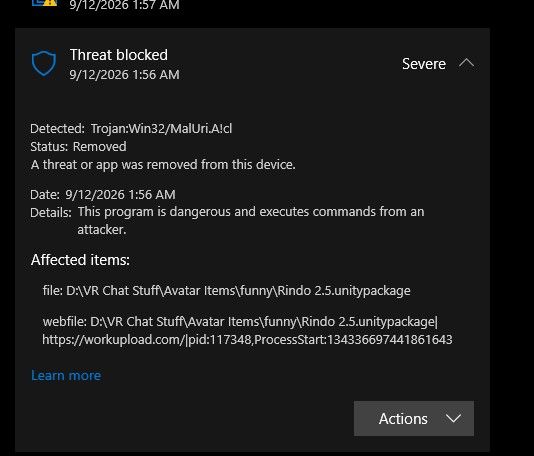Click 'A threat or app was removed' message

point(163,165)
